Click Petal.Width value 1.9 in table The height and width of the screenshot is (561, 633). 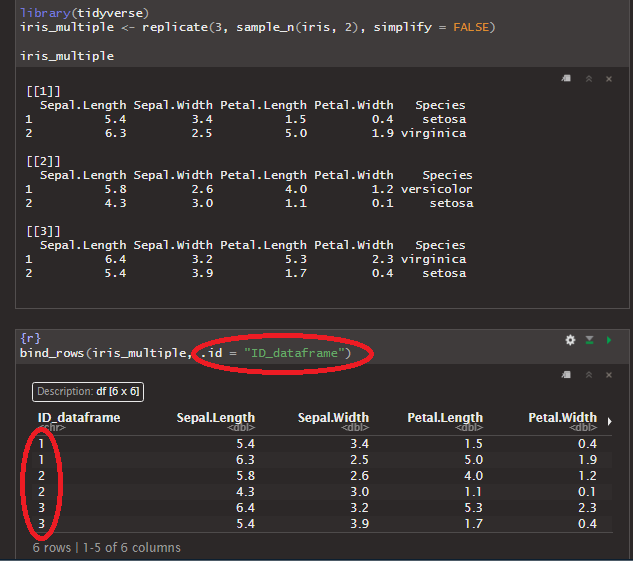[587, 460]
